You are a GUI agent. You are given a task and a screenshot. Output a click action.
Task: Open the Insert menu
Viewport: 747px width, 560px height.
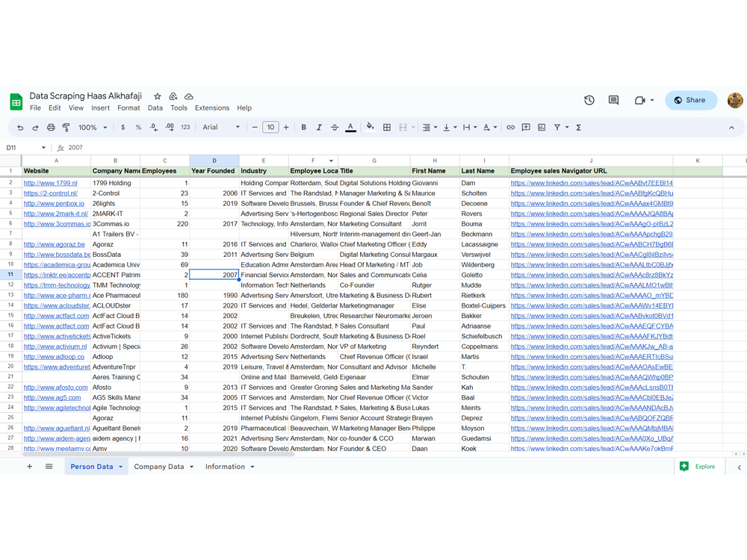tap(101, 108)
